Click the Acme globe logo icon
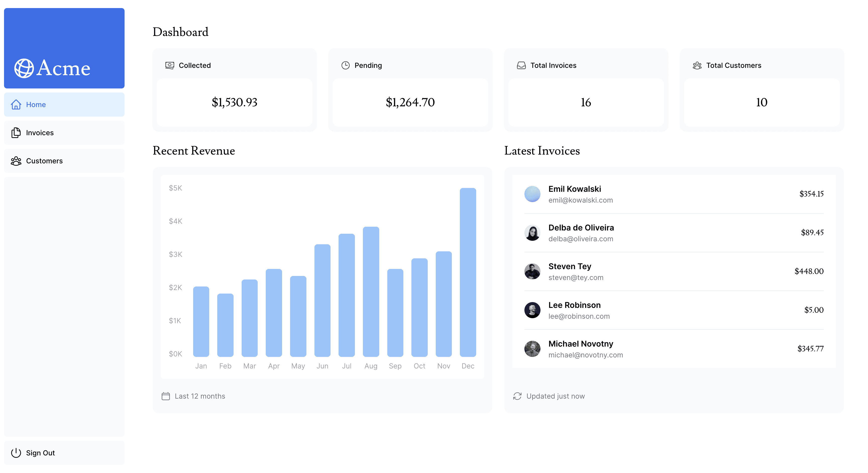Viewport: 868px width, 473px height. (24, 68)
